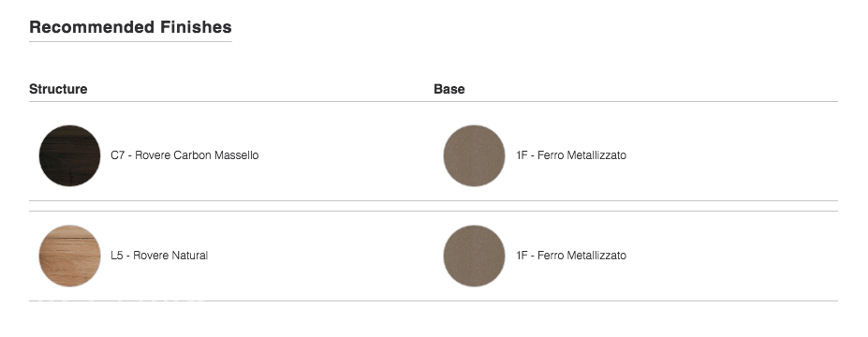The image size is (868, 337).
Task: Select the light Rovere Natural wood swatch
Action: [69, 256]
